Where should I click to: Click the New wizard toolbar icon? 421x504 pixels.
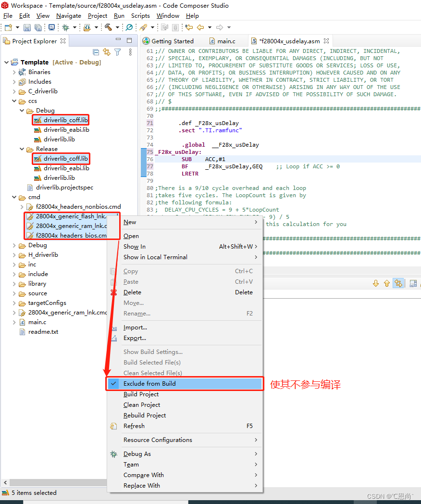click(x=9, y=27)
